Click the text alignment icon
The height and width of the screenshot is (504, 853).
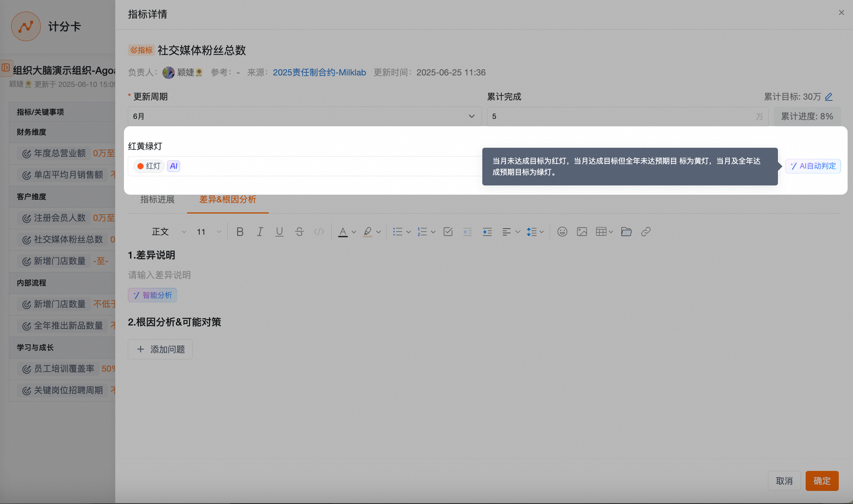[507, 232]
